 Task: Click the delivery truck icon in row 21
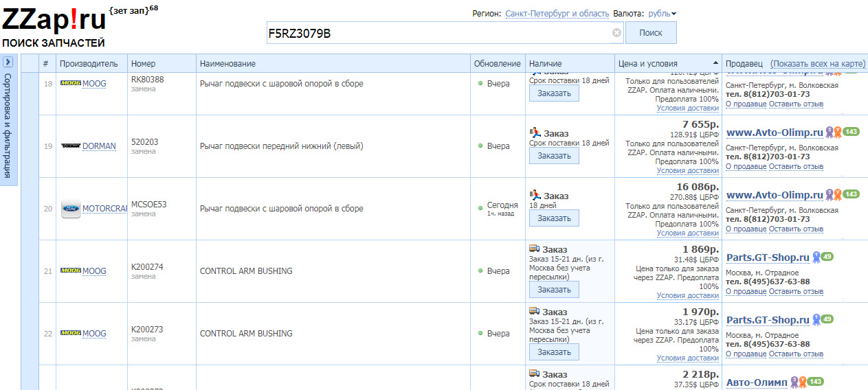pos(535,249)
